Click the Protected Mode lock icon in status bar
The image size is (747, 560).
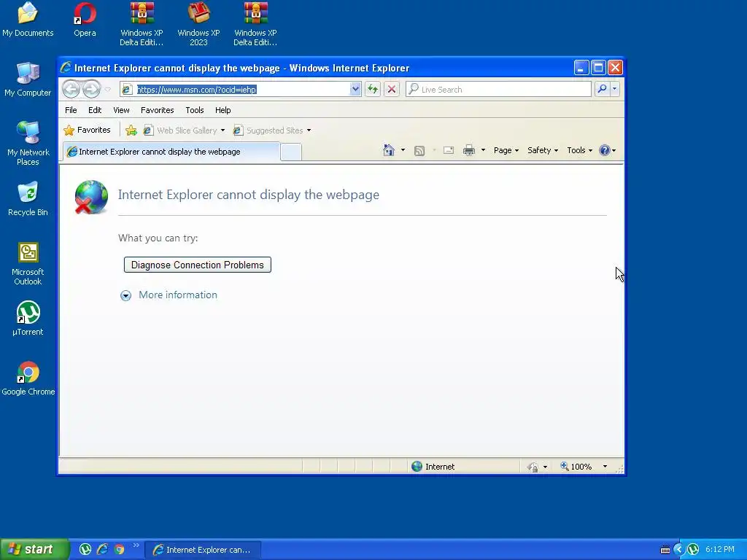533,467
